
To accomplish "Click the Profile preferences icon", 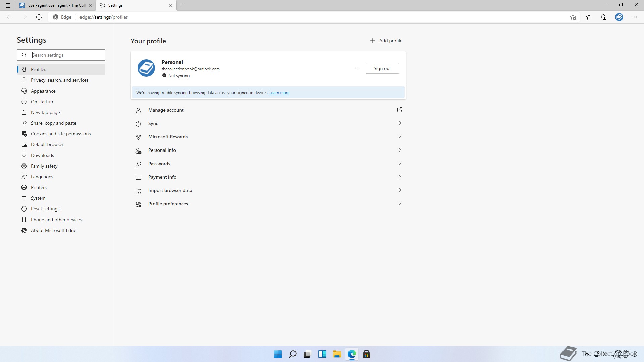I will [x=138, y=204].
